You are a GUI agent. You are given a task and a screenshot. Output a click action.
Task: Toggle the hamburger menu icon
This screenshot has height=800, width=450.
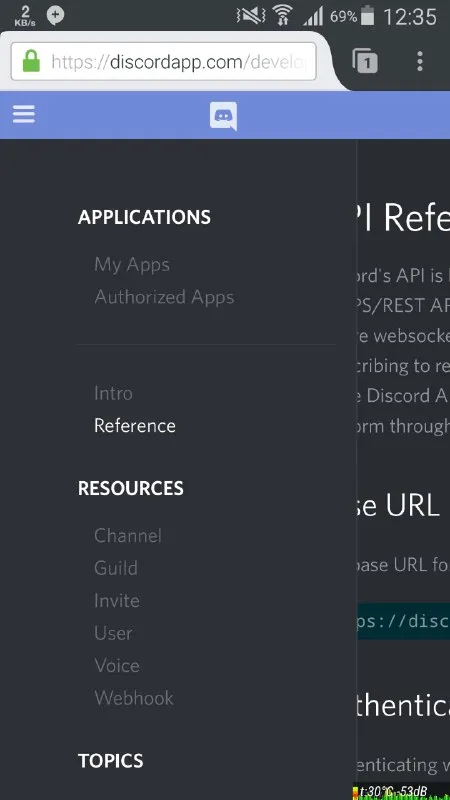pos(24,114)
